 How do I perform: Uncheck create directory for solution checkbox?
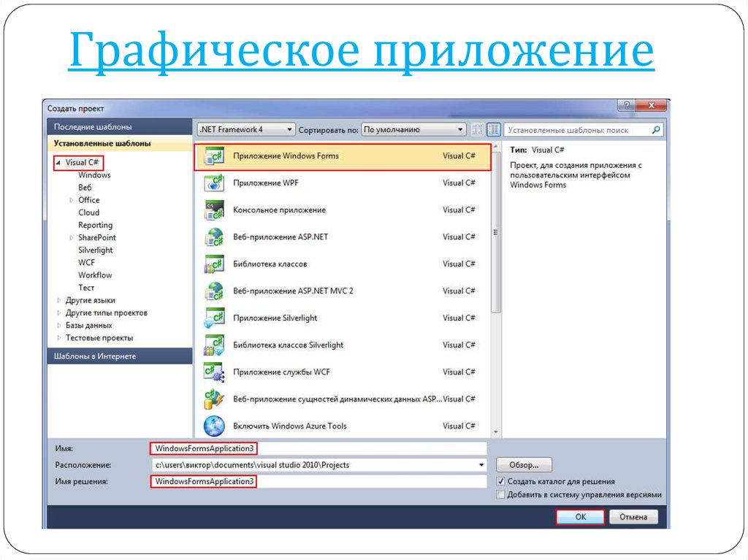pyautogui.click(x=500, y=482)
